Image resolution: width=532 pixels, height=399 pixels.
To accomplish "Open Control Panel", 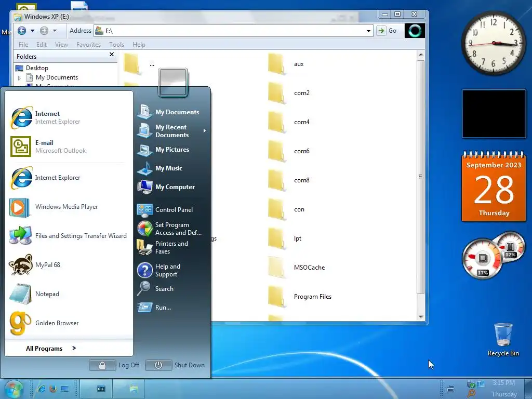I will (x=172, y=210).
